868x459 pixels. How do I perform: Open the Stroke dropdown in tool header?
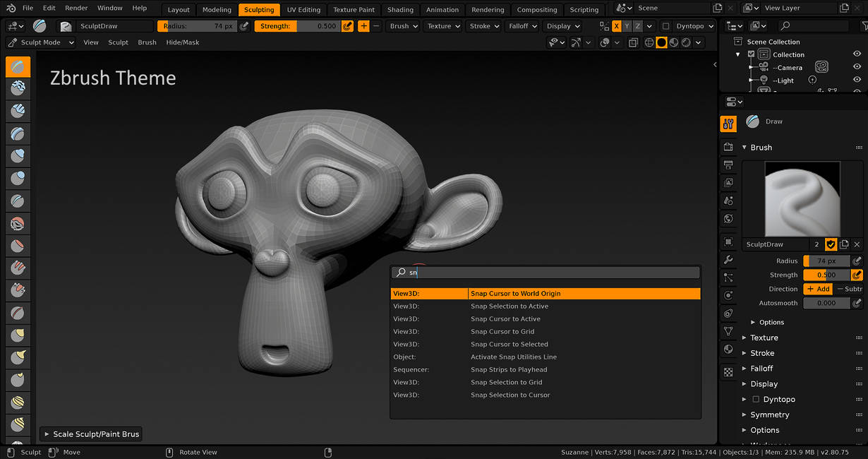[x=485, y=26]
